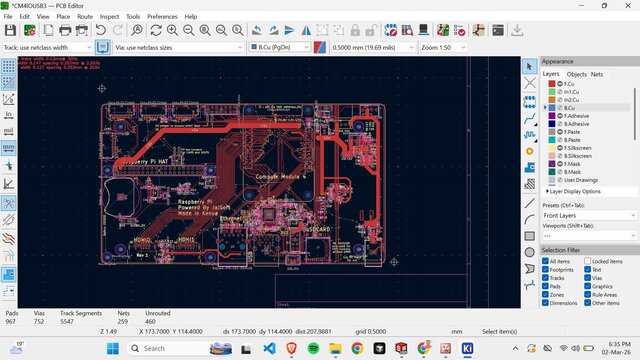Viewport: 640px width, 360px height.
Task: Toggle grid display on left toolbar
Action: (9, 66)
